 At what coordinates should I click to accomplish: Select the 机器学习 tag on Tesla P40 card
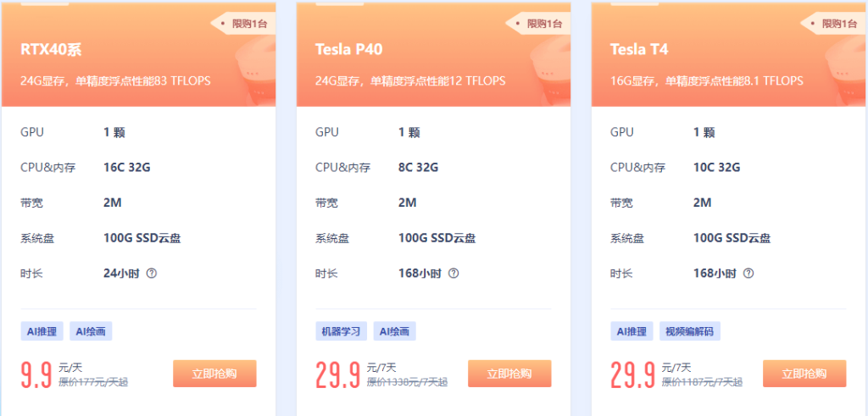tap(341, 331)
